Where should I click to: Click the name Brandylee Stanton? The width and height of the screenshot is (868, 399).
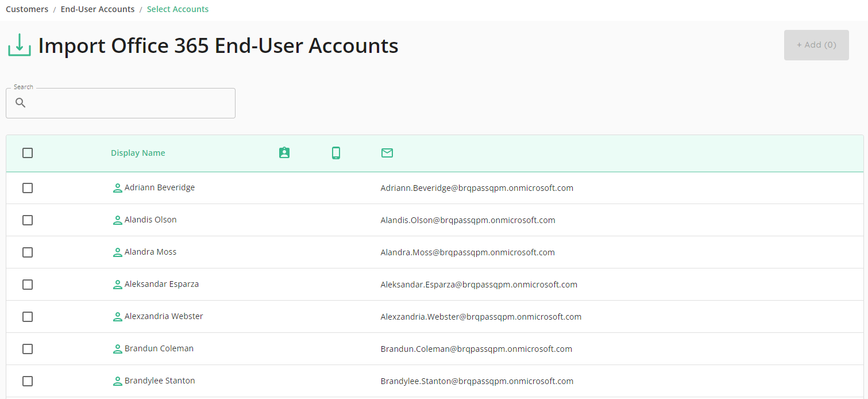tap(160, 381)
